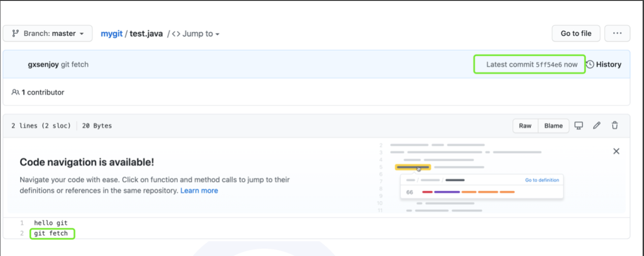This screenshot has width=644, height=256.
Task: Open the mygit repository link
Action: coord(112,34)
